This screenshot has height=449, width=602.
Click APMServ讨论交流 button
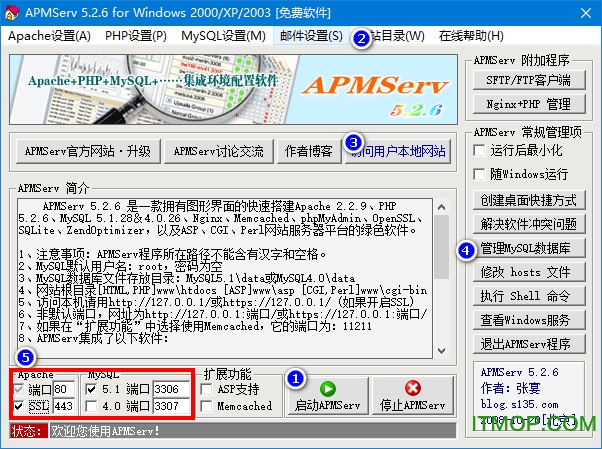(218, 151)
